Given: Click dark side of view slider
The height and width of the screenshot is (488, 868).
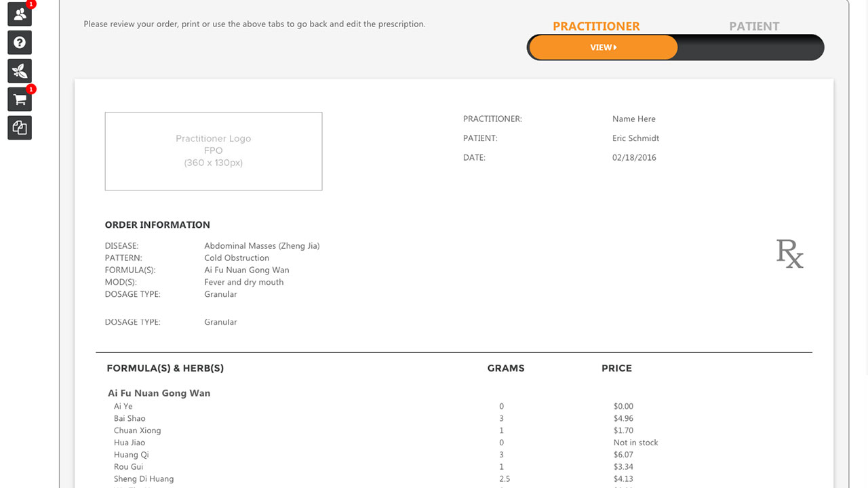Looking at the screenshot, I should point(750,47).
